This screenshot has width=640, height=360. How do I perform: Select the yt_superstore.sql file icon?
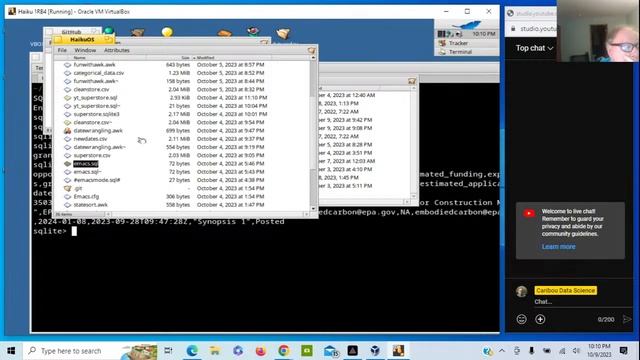coord(67,98)
